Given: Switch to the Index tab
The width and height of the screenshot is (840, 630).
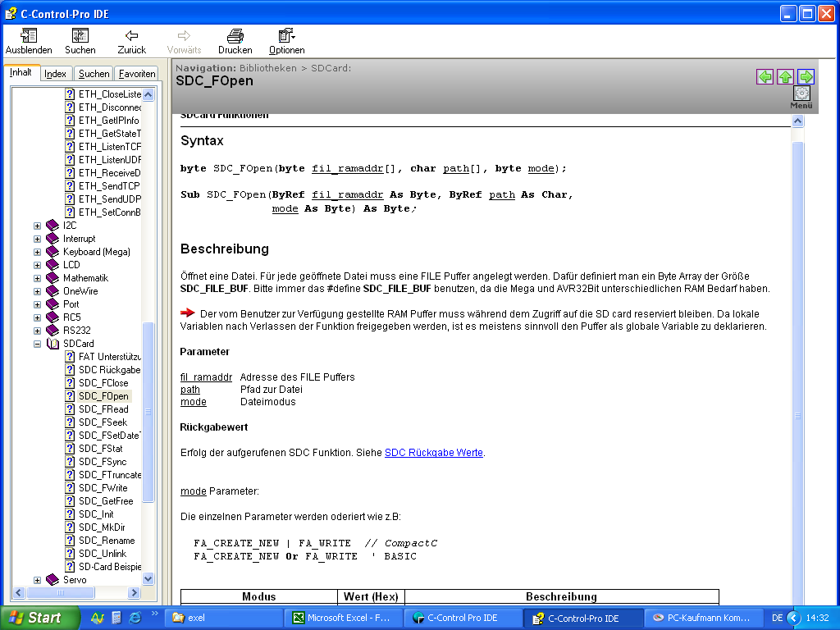Looking at the screenshot, I should click(56, 74).
